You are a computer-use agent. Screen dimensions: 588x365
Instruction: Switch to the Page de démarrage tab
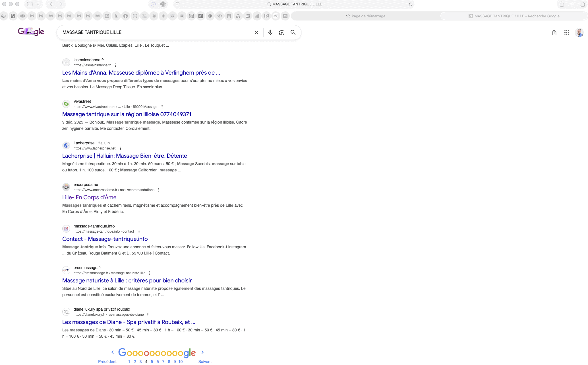pyautogui.click(x=366, y=16)
